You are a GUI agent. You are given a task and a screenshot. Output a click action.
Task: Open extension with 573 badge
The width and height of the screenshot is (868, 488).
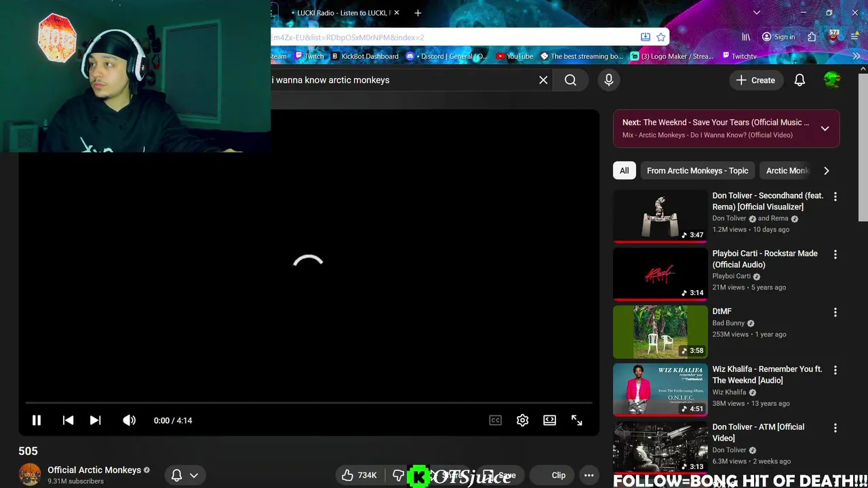pos(833,37)
